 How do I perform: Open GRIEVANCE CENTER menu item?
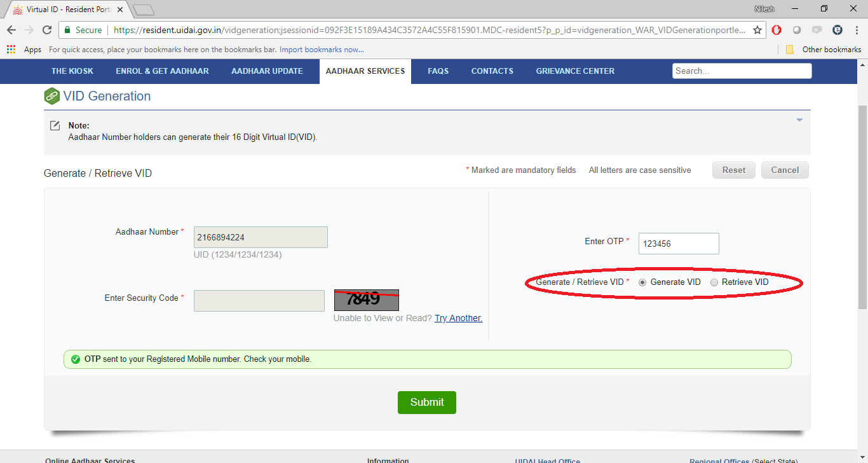coord(575,71)
